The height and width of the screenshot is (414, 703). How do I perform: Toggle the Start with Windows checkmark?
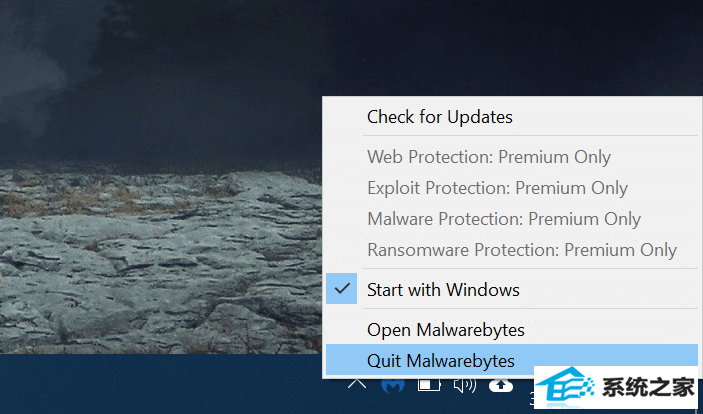pos(342,288)
